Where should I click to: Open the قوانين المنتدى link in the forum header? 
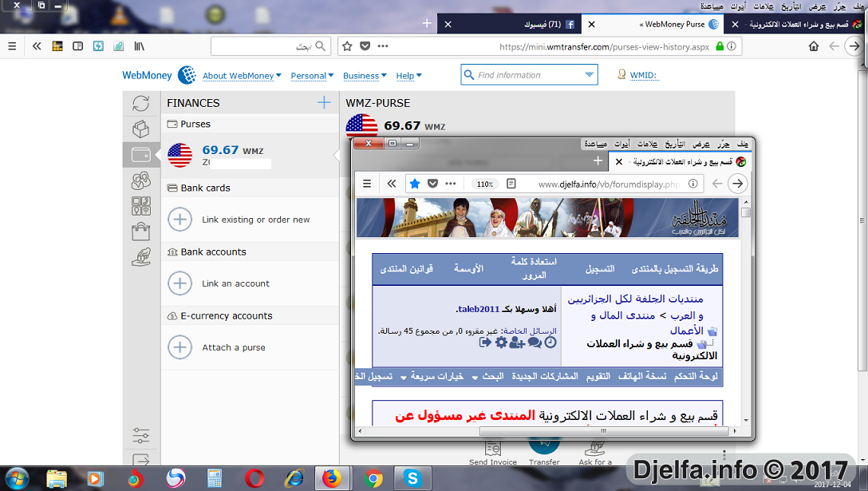(407, 269)
